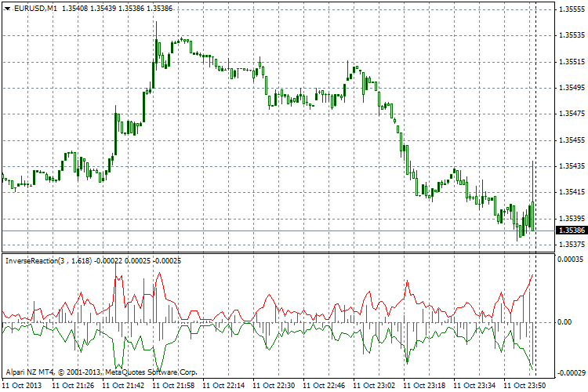Select the 1.35535 price scale value

click(x=570, y=35)
